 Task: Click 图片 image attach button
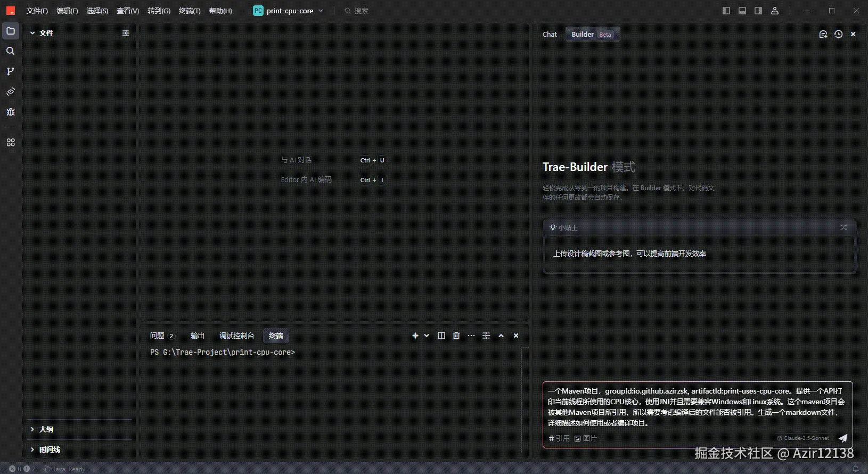[586, 438]
